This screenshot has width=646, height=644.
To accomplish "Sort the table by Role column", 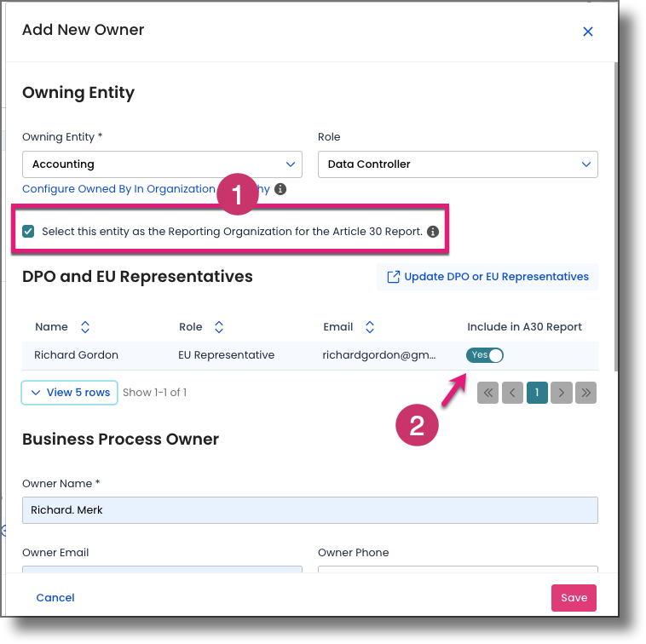I will (219, 327).
